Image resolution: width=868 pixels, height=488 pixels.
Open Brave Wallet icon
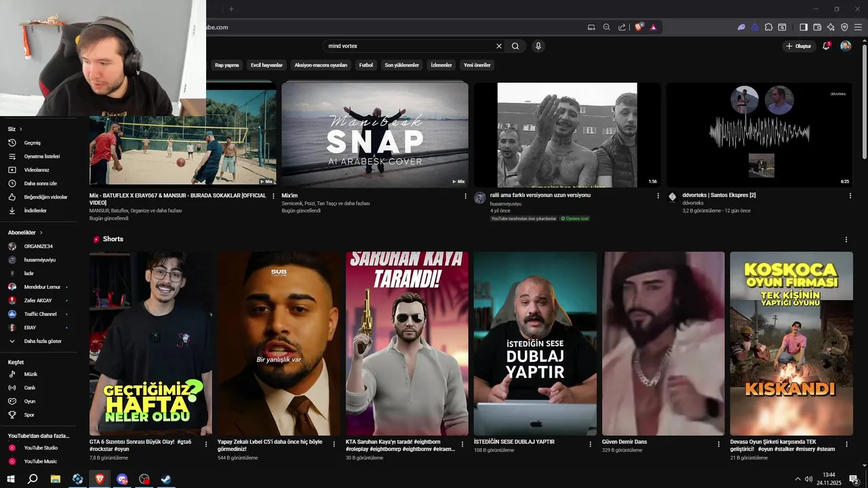pos(817,27)
